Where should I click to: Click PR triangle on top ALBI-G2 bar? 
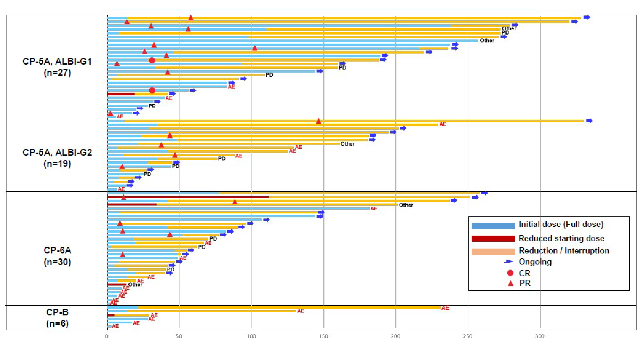point(318,121)
